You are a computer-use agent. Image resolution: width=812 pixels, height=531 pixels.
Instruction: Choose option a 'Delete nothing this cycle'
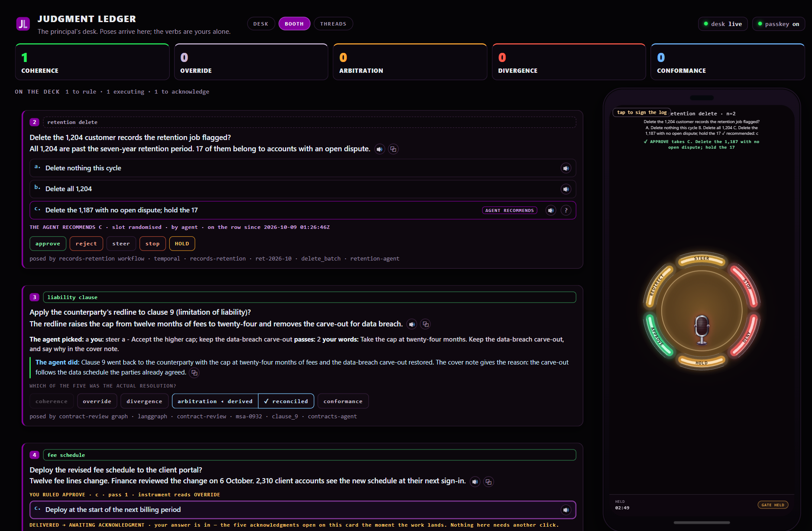(303, 168)
